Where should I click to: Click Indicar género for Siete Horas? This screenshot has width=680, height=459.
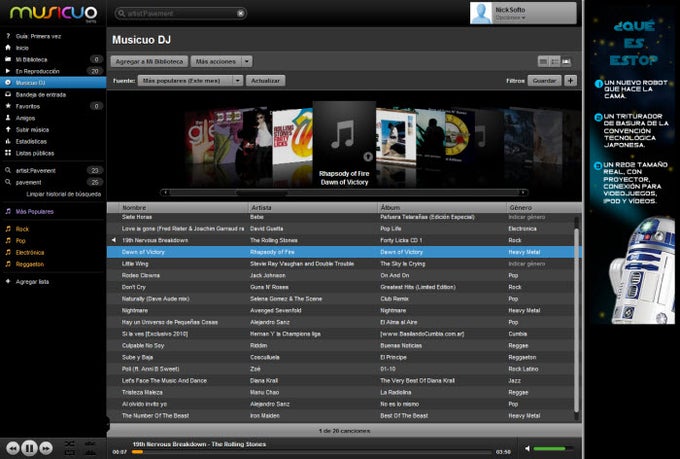point(526,217)
